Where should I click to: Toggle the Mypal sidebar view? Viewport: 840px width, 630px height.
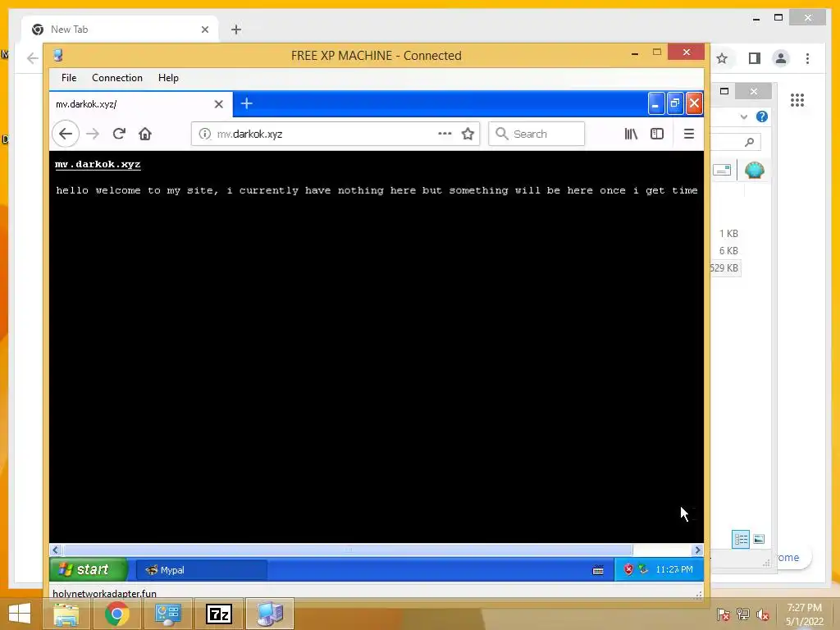[x=657, y=134]
